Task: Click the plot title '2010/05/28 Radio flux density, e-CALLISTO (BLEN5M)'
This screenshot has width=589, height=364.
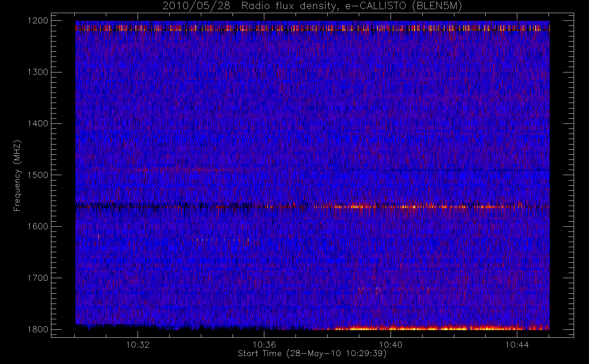Action: [312, 6]
